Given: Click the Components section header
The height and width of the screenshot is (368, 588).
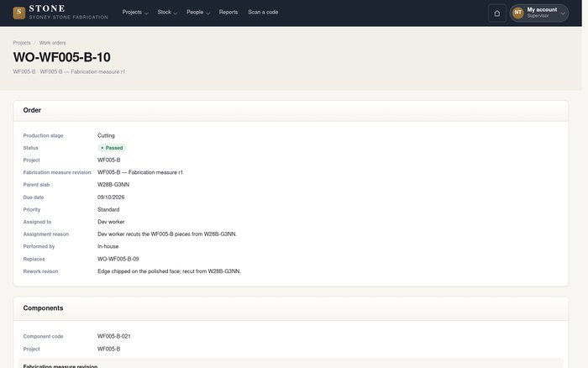Looking at the screenshot, I should pos(291,308).
